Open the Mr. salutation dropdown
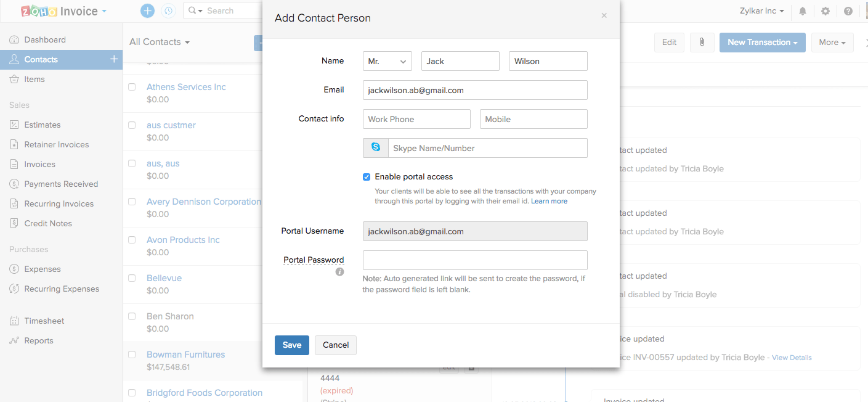Viewport: 868px width, 402px height. click(x=387, y=62)
